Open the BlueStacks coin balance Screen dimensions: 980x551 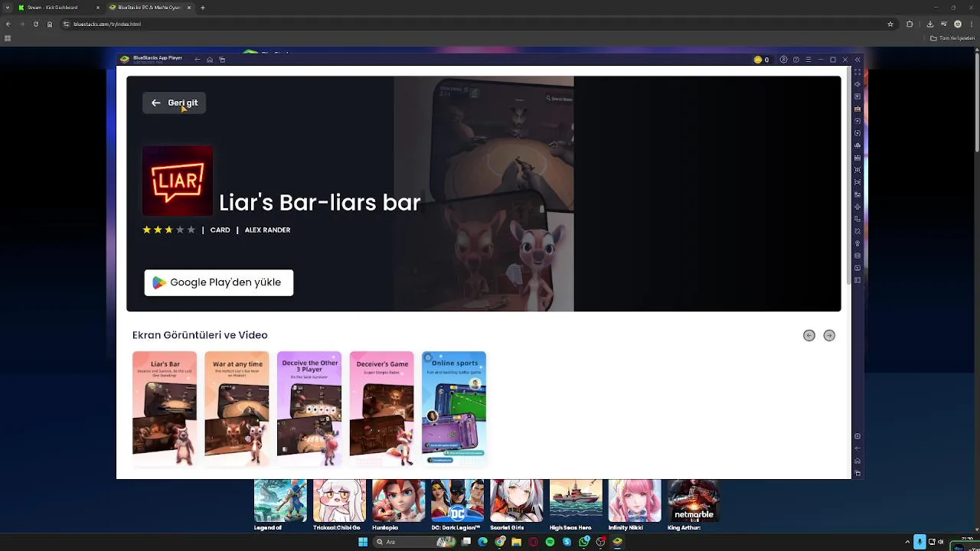(x=761, y=60)
